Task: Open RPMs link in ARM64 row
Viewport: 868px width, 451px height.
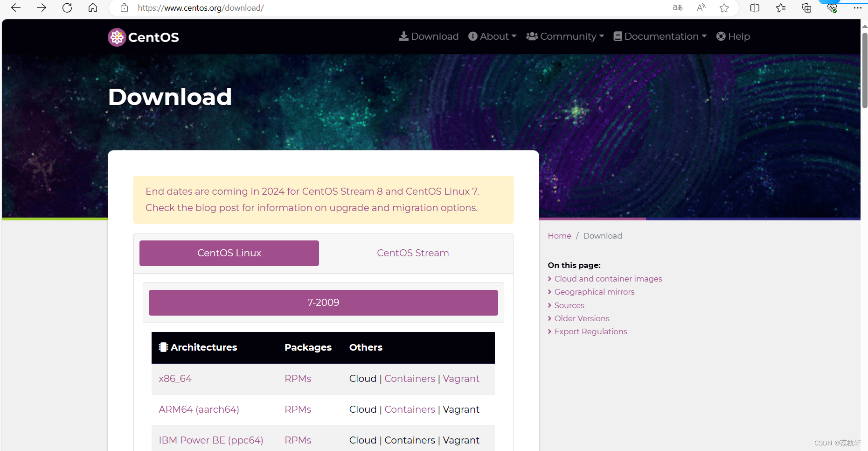Action: coord(298,409)
